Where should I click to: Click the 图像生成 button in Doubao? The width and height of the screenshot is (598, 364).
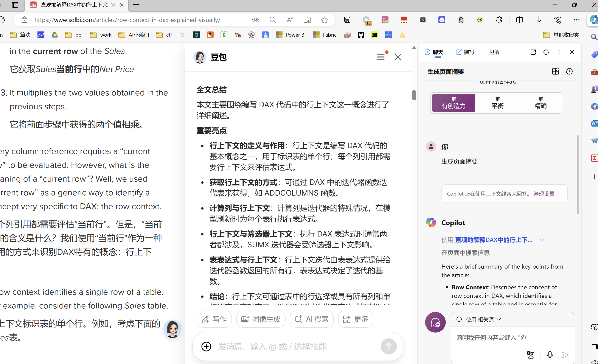point(261,319)
